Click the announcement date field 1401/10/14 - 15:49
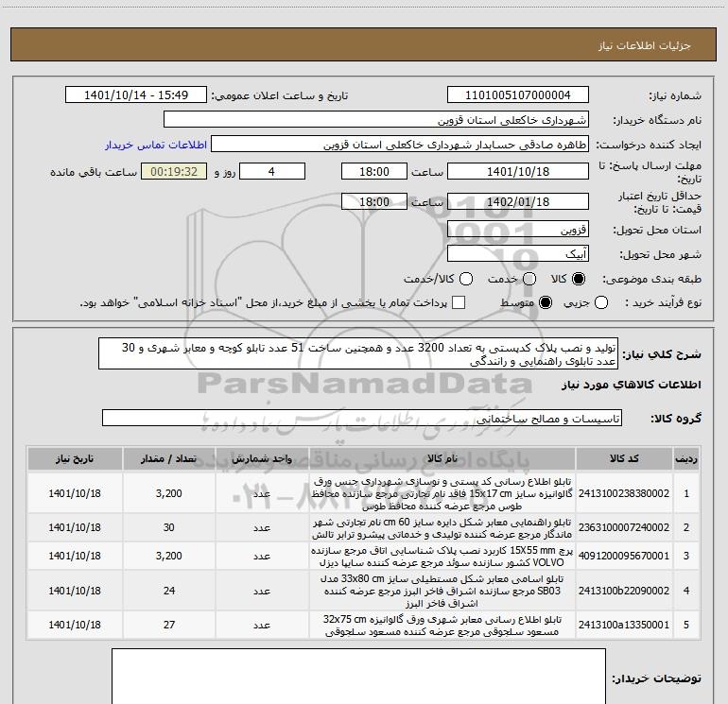This screenshot has width=728, height=704. click(136, 95)
